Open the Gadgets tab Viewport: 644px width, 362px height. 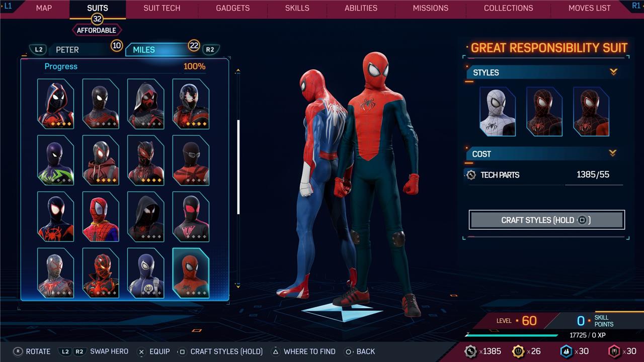click(232, 8)
